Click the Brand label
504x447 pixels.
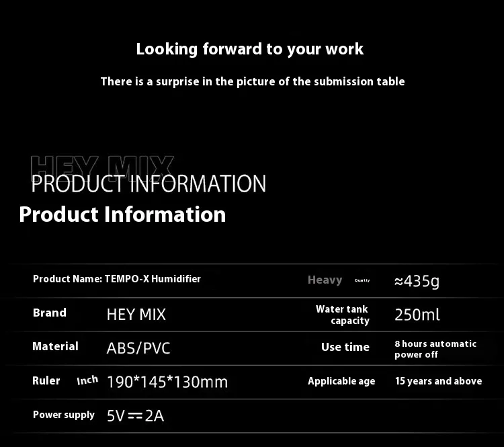(x=50, y=313)
